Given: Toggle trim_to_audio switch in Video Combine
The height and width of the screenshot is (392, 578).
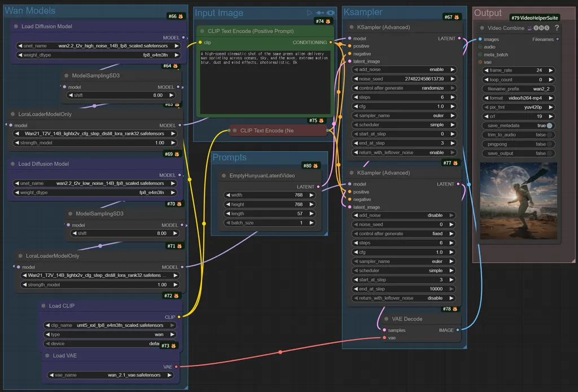Looking at the screenshot, I should pos(549,135).
